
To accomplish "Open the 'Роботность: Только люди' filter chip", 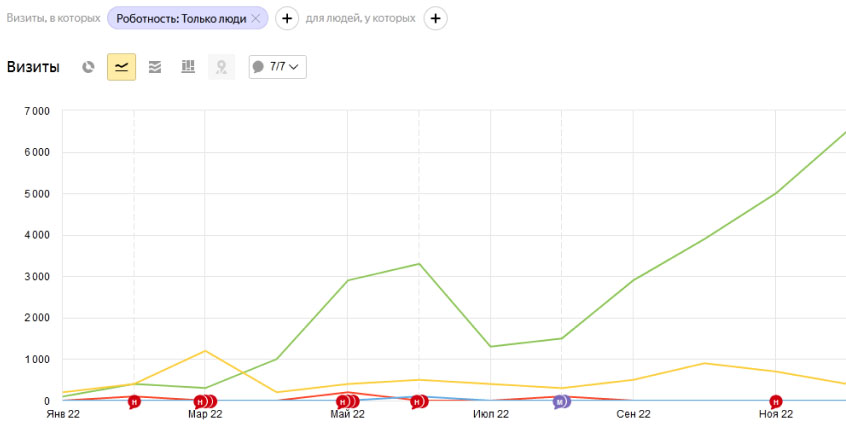I will pyautogui.click(x=180, y=18).
